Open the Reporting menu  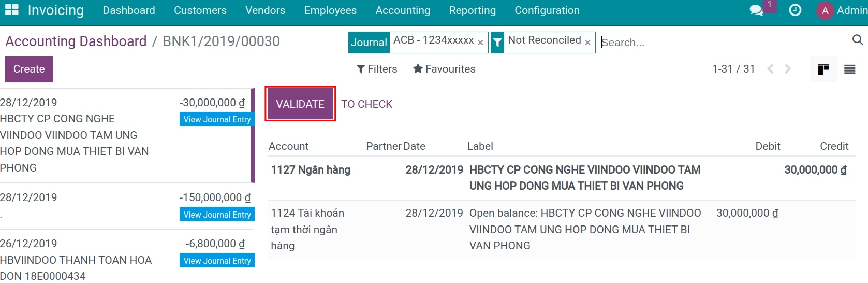472,10
